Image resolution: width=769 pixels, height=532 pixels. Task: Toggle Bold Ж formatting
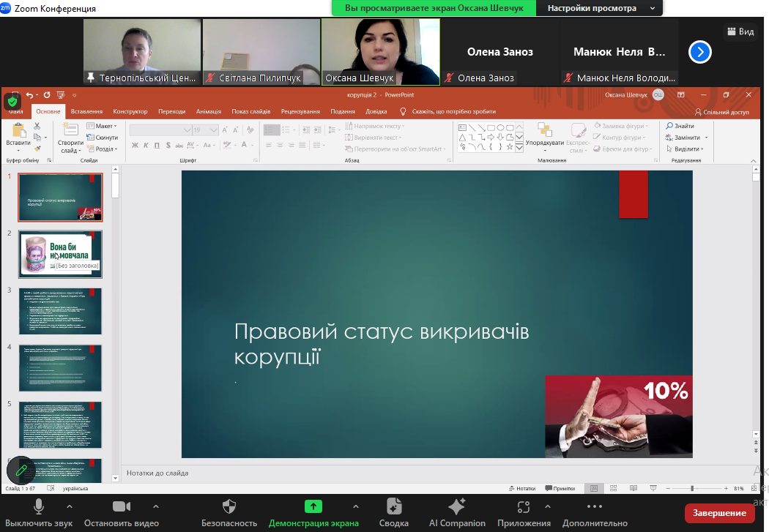[x=135, y=145]
